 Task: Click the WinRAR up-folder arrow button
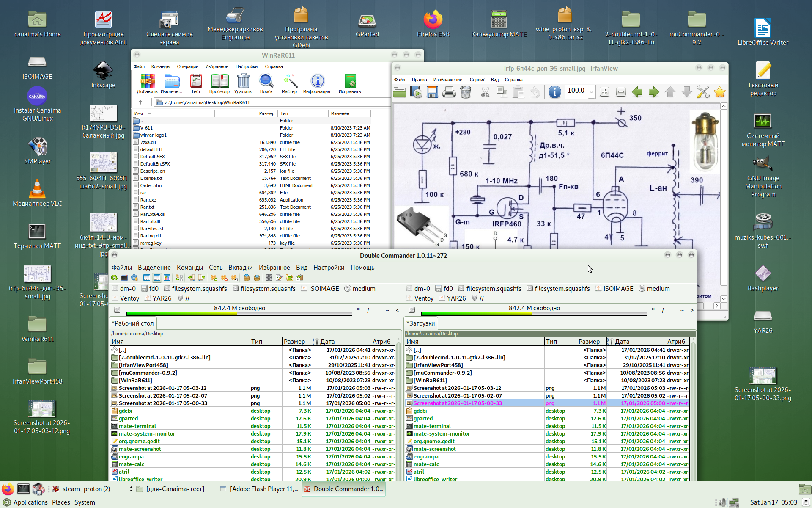140,102
